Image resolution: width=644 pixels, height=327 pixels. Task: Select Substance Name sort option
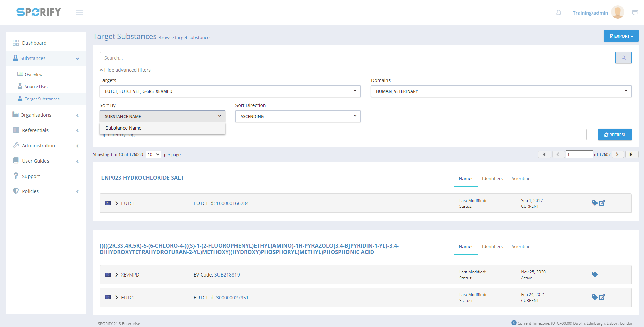[124, 128]
